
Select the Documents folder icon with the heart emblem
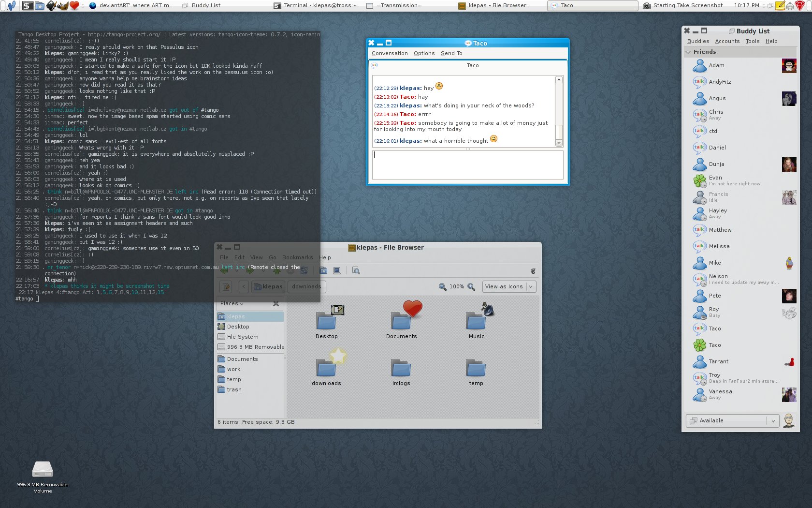click(402, 319)
